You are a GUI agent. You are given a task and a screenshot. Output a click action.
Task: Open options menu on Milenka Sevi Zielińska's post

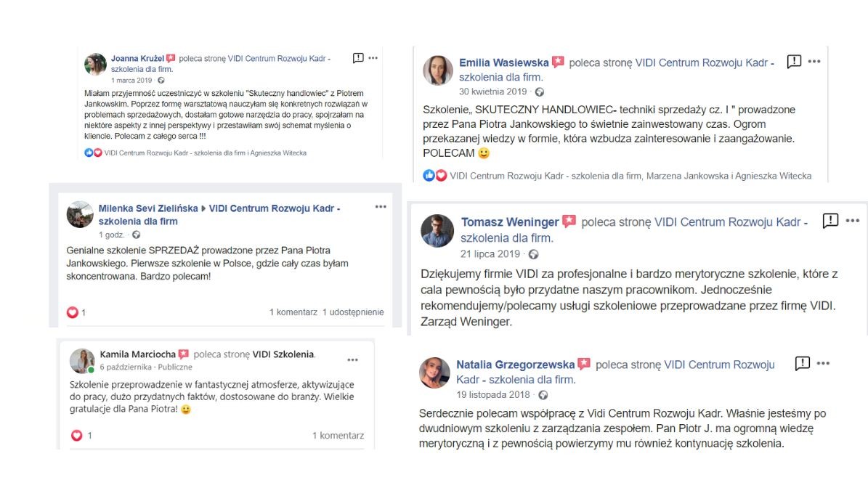point(381,207)
